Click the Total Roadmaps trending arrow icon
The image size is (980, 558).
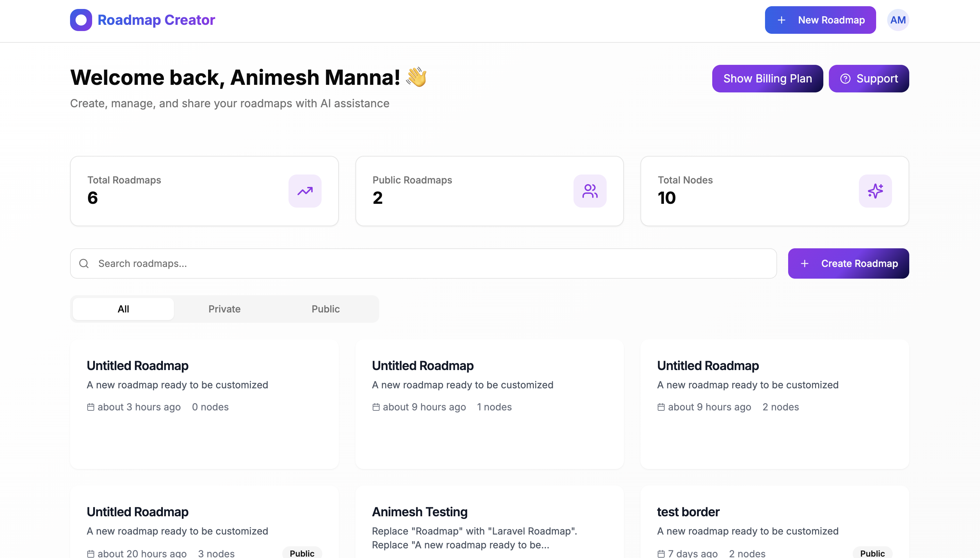[x=305, y=191]
